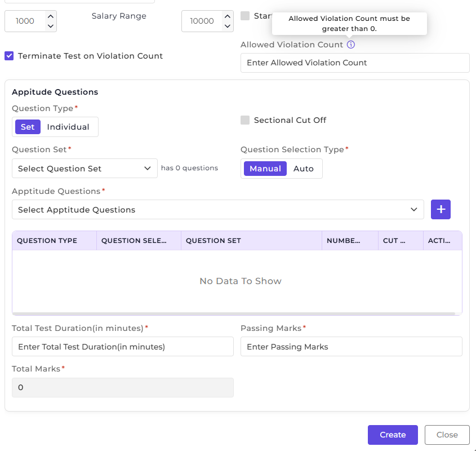Click the QUESTION SET column header
This screenshot has width=476, height=451.
click(x=251, y=241)
